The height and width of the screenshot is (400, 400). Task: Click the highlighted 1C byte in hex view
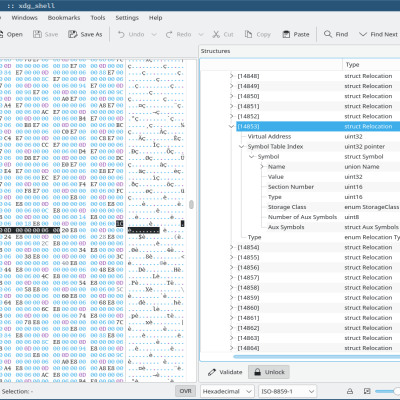tap(120, 224)
